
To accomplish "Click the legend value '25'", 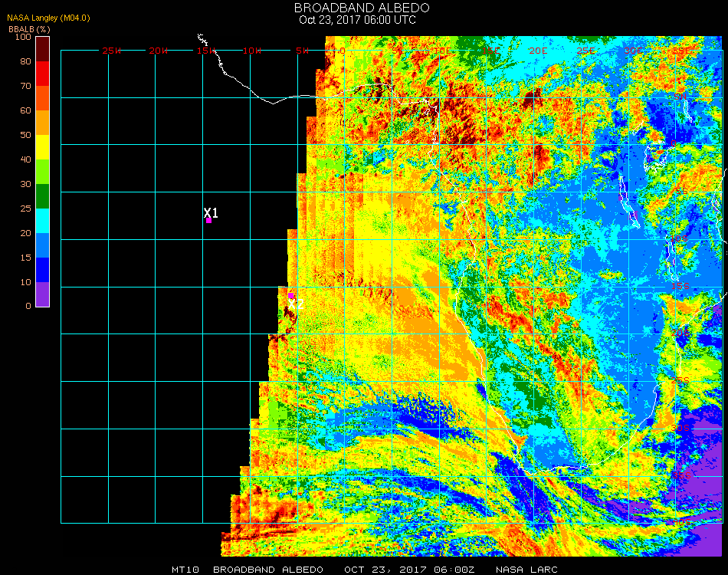I will [x=25, y=209].
